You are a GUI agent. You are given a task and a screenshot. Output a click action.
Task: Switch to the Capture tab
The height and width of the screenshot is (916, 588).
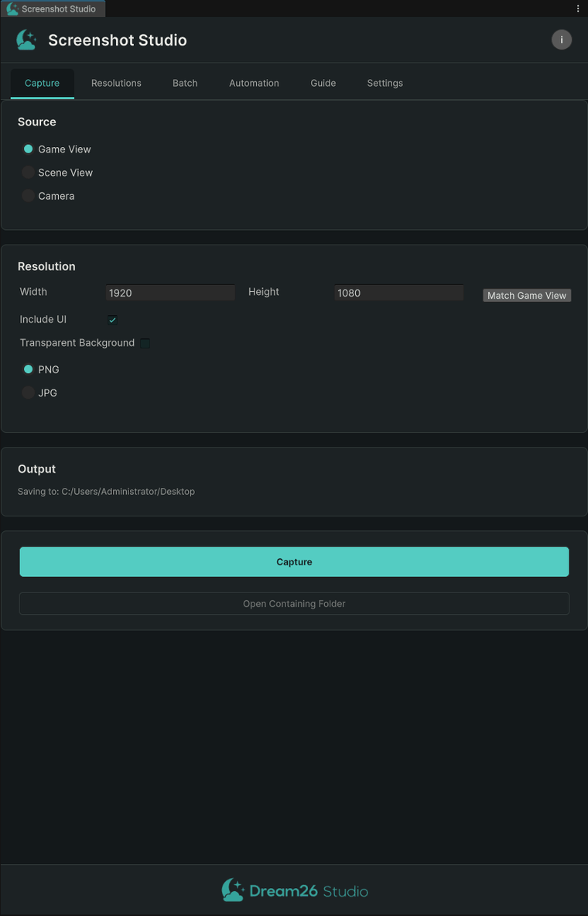pyautogui.click(x=42, y=84)
